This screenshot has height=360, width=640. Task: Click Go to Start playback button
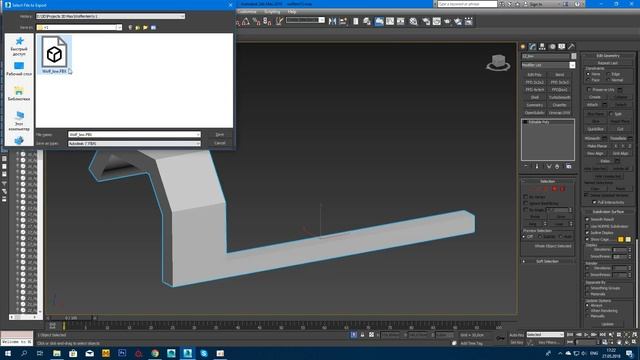[x=570, y=335]
